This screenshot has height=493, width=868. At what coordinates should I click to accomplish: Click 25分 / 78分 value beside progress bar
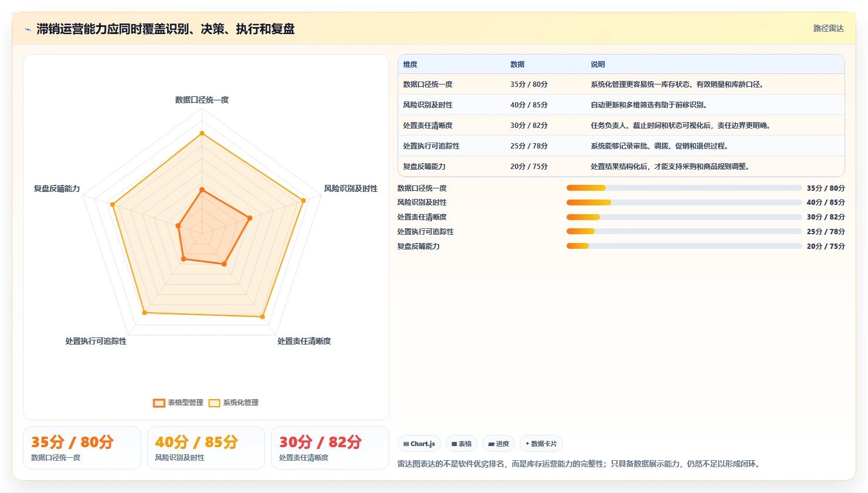click(x=826, y=232)
